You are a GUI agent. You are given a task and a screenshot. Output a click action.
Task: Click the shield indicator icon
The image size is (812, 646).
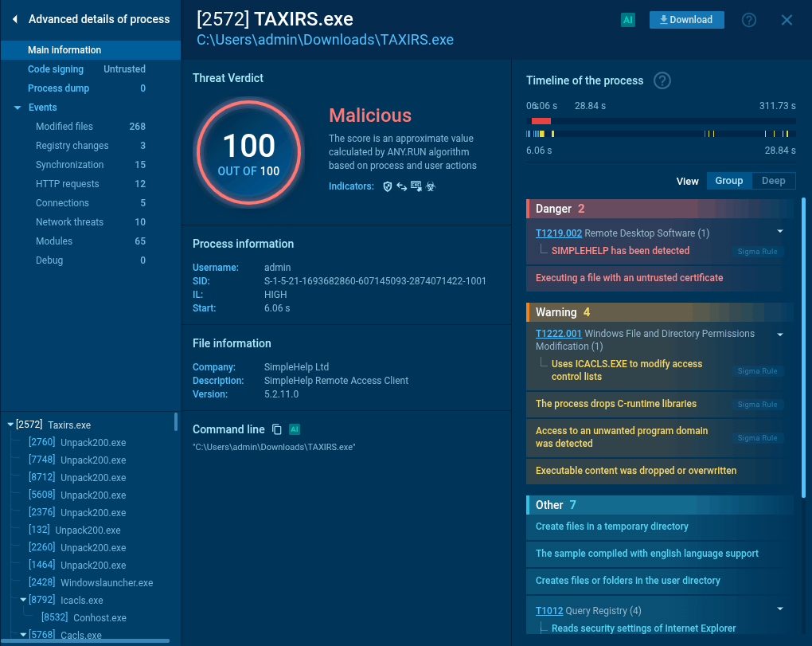tap(388, 186)
